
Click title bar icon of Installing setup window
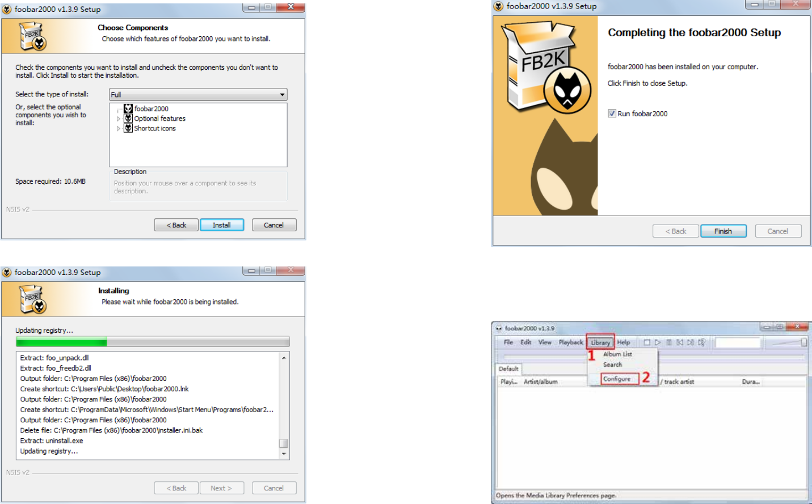pyautogui.click(x=7, y=272)
